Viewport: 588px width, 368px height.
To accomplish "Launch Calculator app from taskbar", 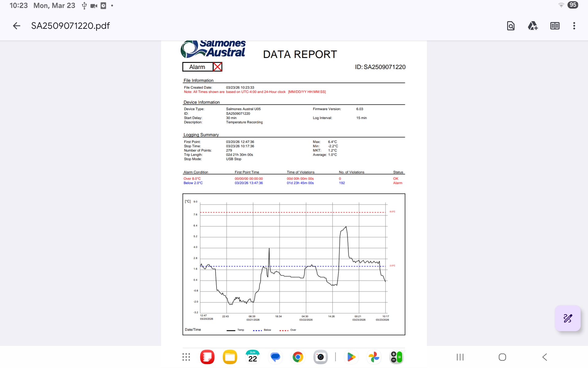I will tap(396, 357).
